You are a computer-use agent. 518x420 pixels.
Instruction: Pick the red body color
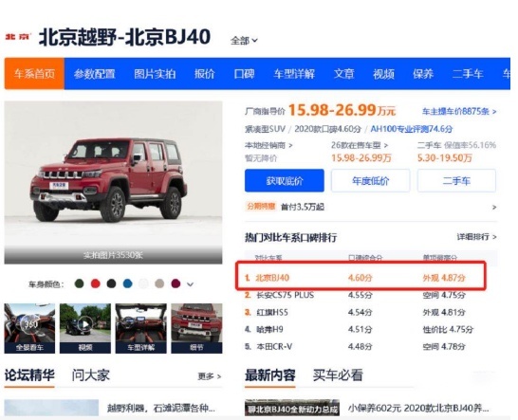[x=96, y=283]
